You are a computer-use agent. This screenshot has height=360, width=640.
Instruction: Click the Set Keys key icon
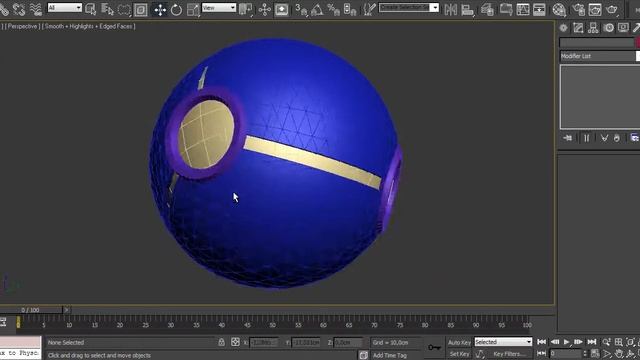point(434,347)
